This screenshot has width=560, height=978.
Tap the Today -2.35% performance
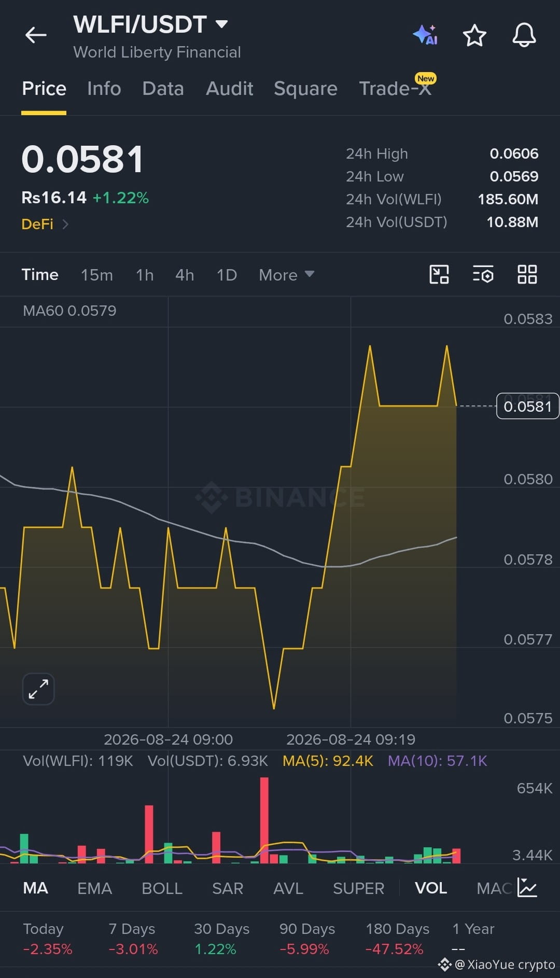(x=48, y=939)
